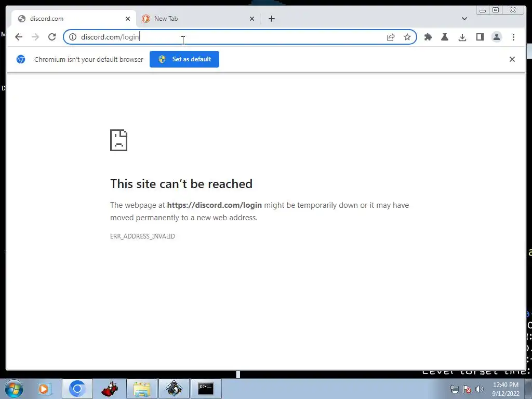The width and height of the screenshot is (532, 399).
Task: Share this page icon in address bar
Action: [x=391, y=37]
